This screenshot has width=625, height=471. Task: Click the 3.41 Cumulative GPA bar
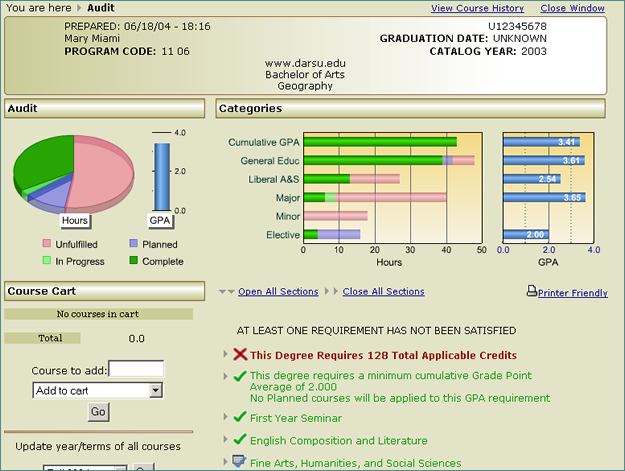[542, 142]
